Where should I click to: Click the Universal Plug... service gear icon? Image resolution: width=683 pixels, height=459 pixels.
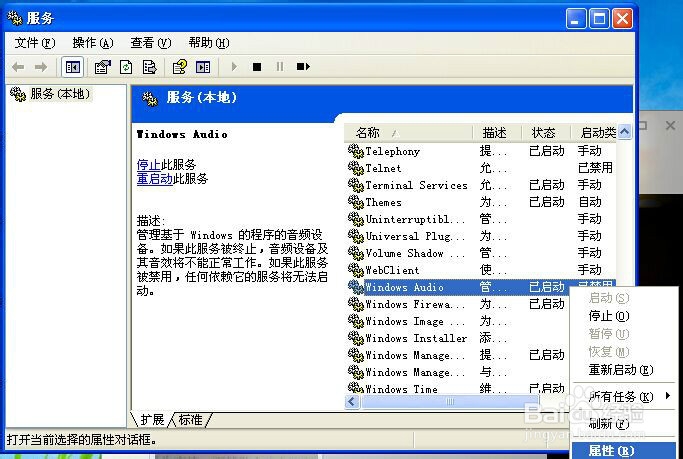(356, 236)
